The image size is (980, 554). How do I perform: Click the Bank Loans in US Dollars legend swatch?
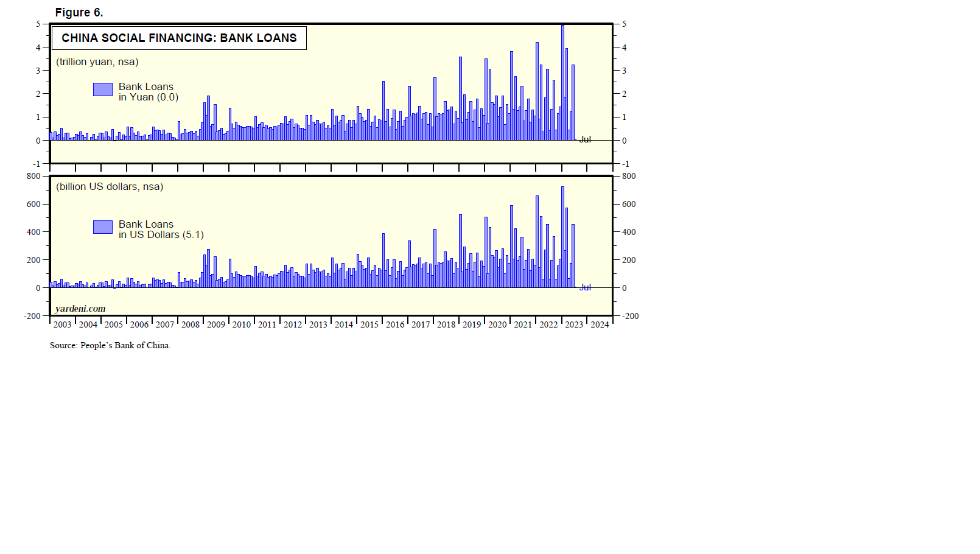(x=102, y=227)
